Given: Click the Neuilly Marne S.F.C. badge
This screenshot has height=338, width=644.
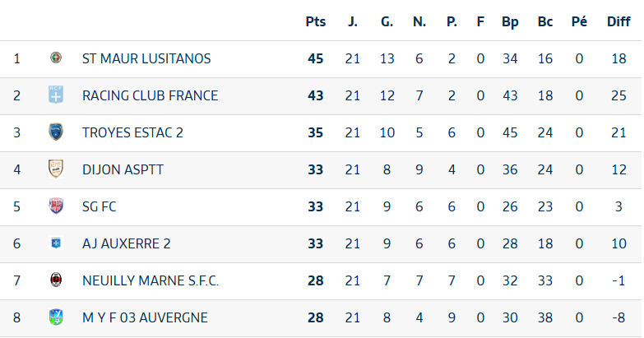Looking at the screenshot, I should tap(56, 280).
